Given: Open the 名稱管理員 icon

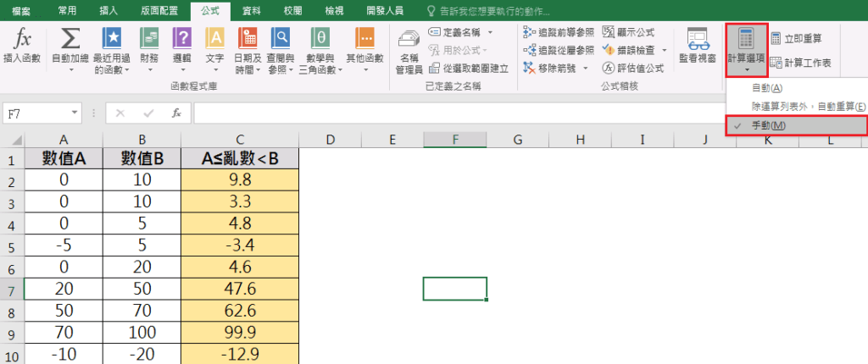Looking at the screenshot, I should [x=410, y=41].
